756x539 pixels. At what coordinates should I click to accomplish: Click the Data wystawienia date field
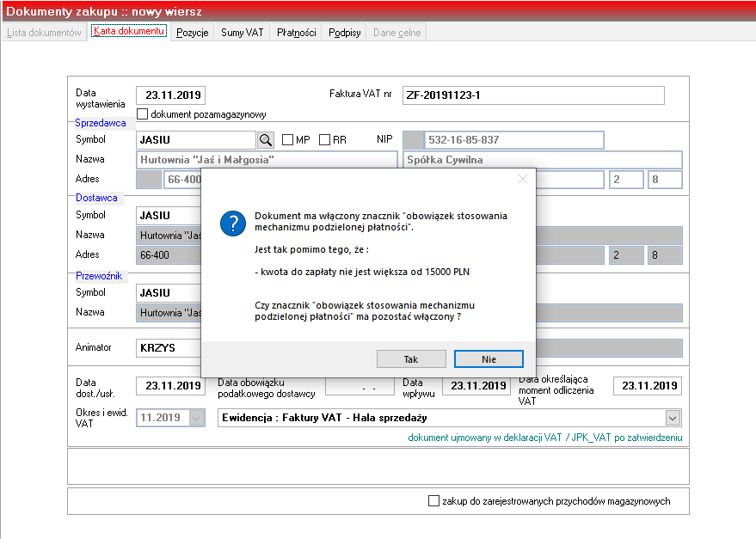tap(170, 95)
